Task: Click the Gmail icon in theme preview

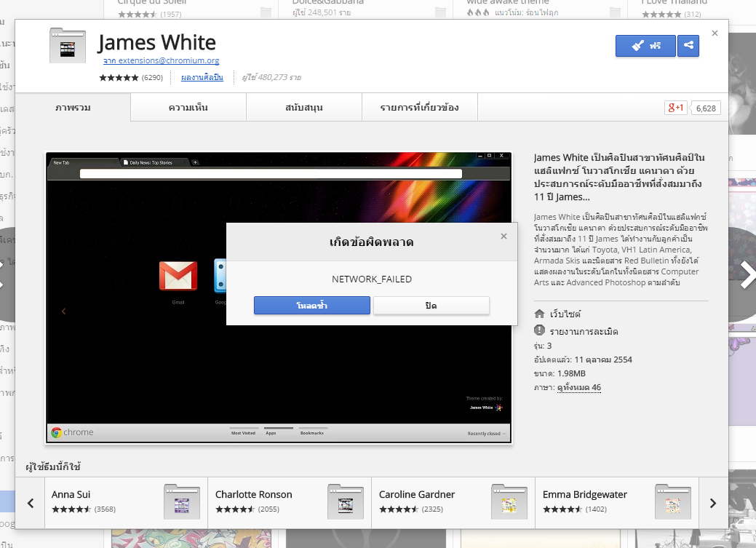Action: pos(178,276)
